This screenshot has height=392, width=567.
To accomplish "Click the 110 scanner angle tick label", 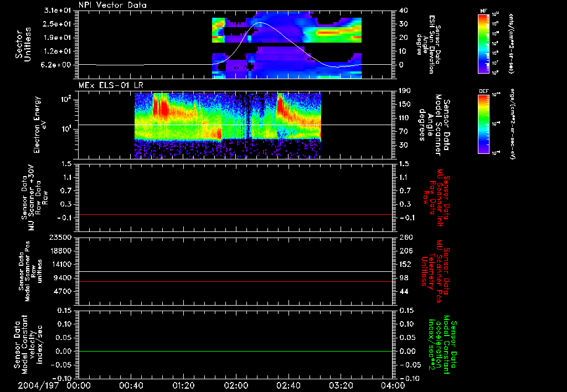I will [405, 118].
